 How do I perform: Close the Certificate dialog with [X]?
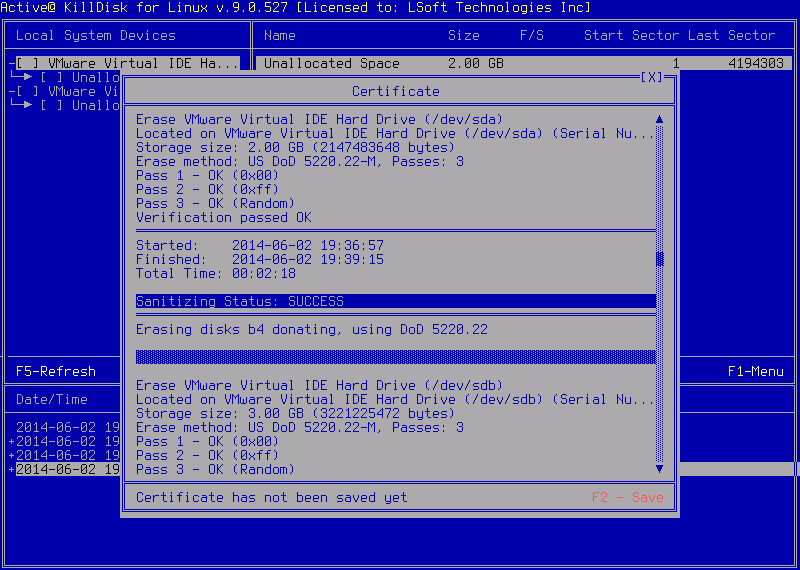tap(652, 77)
